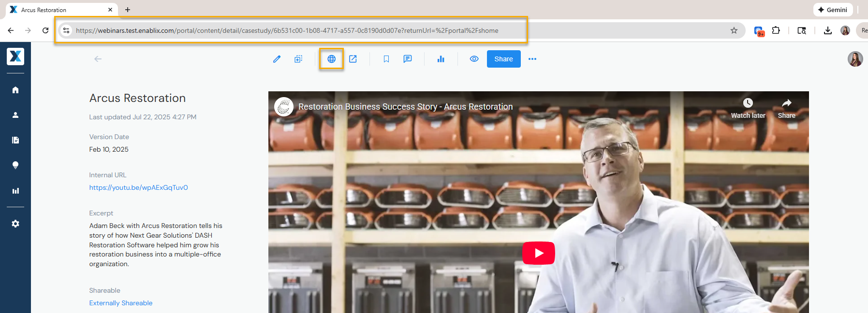Click the video title Restoration Business Success Story
868x313 pixels.
[405, 107]
